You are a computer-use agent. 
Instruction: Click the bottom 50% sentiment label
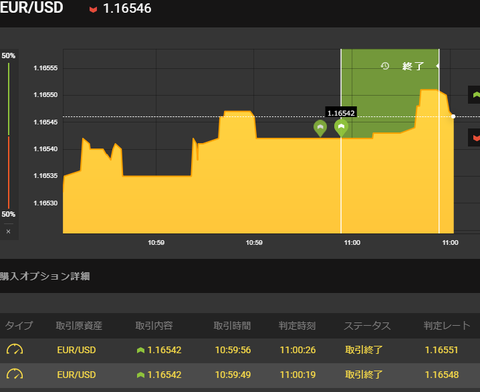point(8,214)
